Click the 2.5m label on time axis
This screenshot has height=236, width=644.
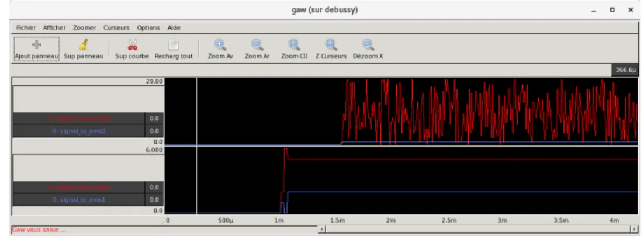pyautogui.click(x=449, y=220)
